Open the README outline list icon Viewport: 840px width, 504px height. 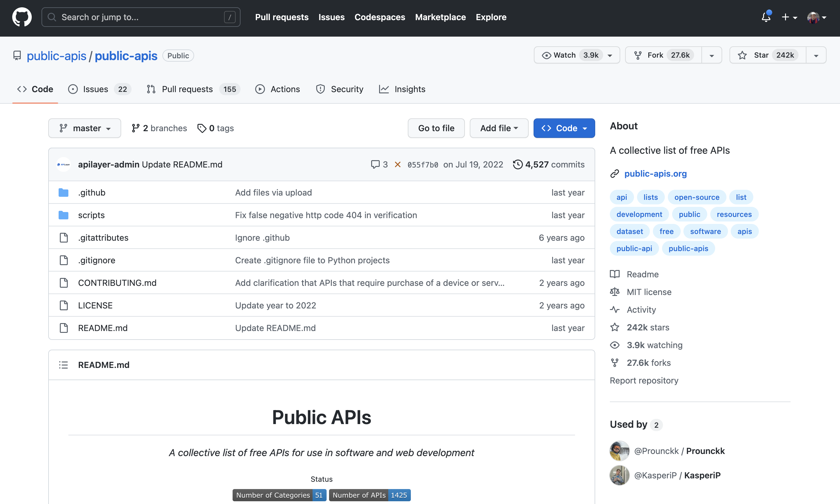pos(63,365)
